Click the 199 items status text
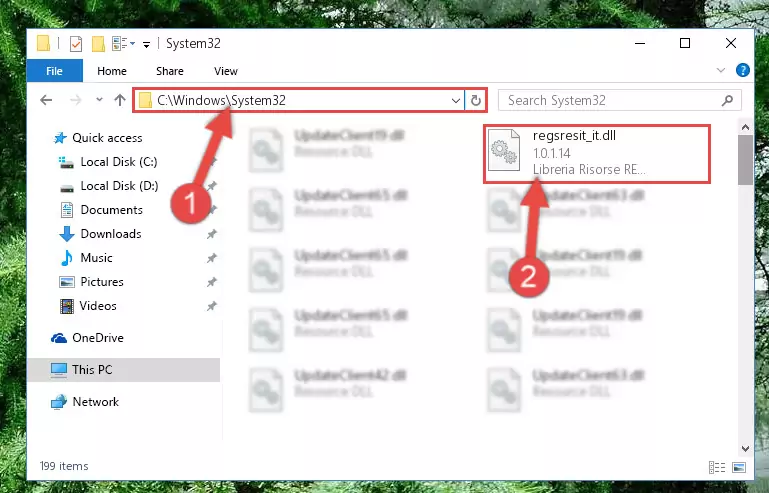Screen dimensions: 769x493 tap(64, 466)
